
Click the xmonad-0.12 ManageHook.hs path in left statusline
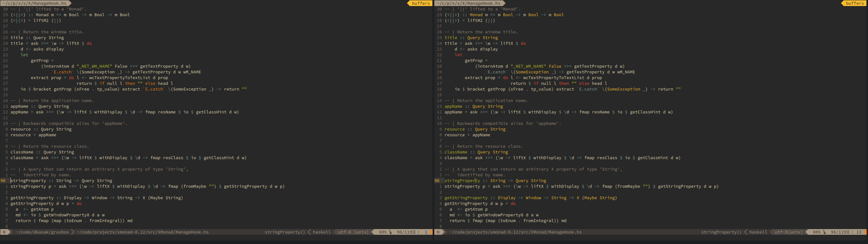coord(143,232)
